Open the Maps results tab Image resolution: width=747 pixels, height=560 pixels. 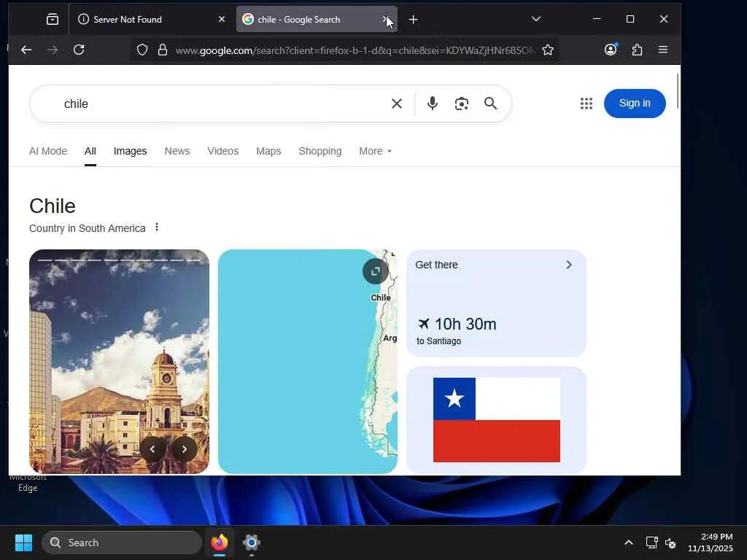click(268, 151)
